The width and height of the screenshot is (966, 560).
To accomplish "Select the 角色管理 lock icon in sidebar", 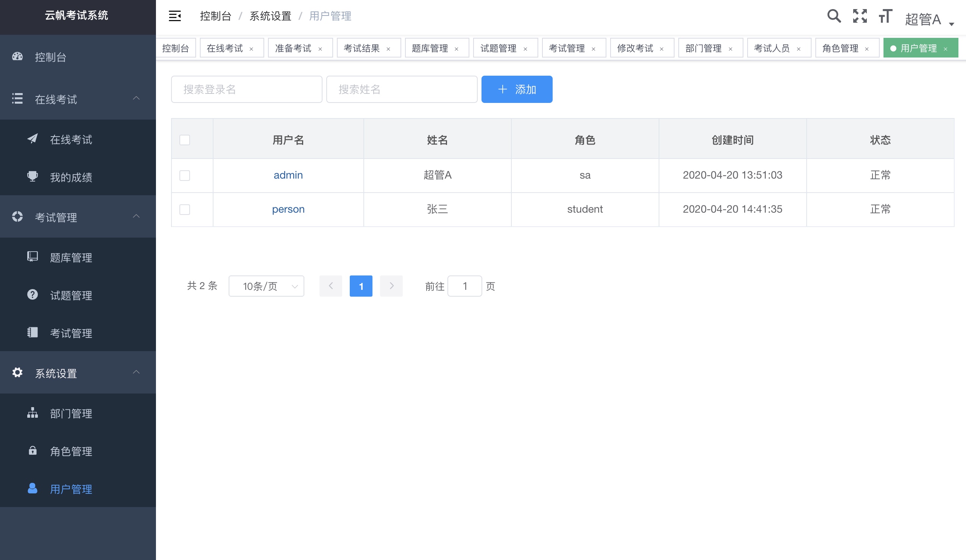I will [x=32, y=451].
